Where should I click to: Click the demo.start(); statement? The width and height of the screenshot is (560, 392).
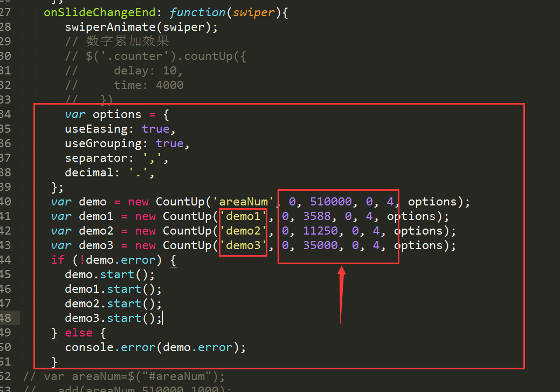[x=109, y=275]
